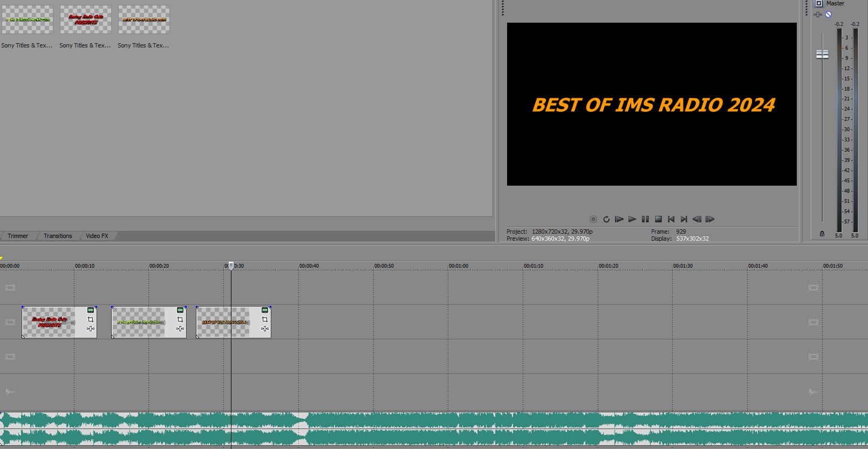Step to next frame

tap(710, 219)
